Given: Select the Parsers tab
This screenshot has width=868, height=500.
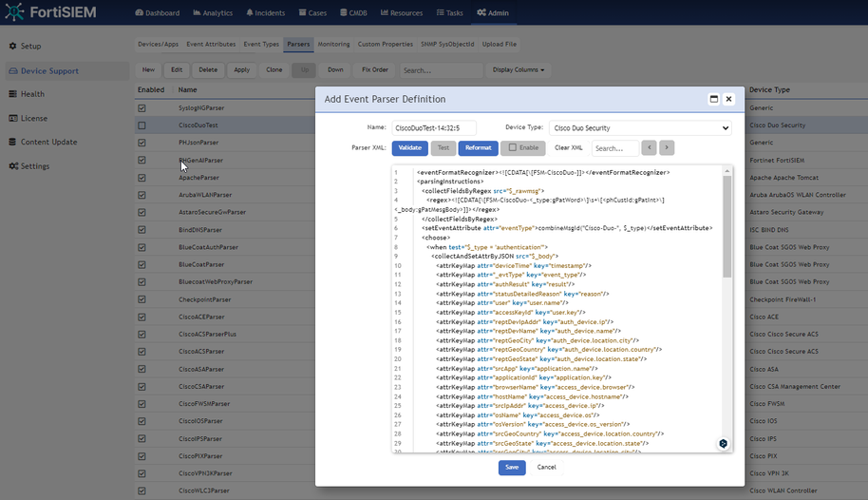Looking at the screenshot, I should 298,45.
